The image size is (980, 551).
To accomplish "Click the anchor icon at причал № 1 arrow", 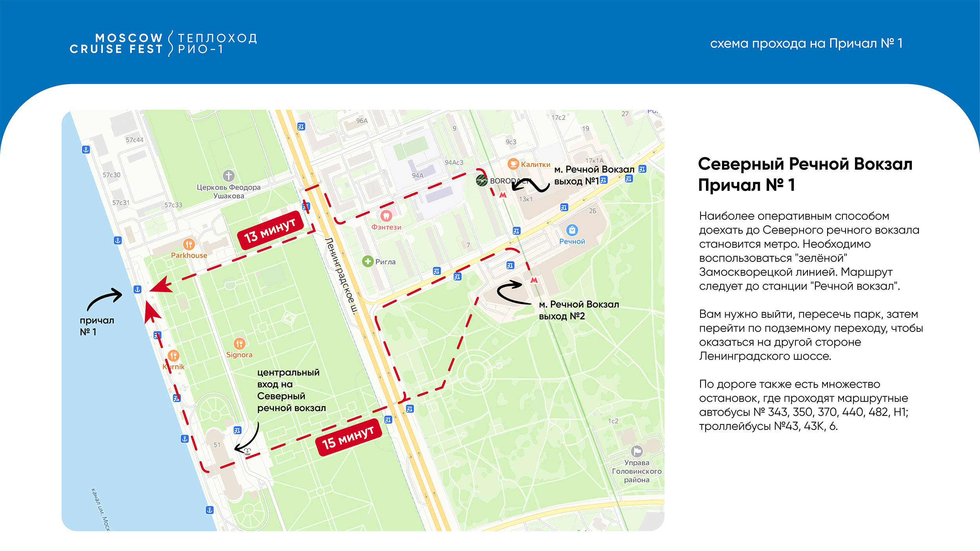I will [137, 289].
